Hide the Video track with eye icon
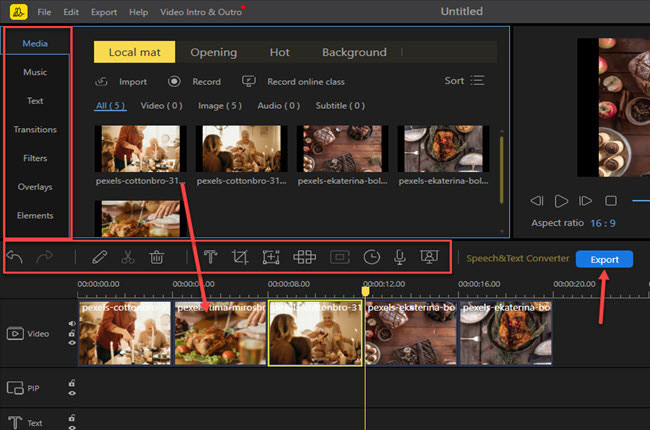Screen dimensions: 650x430 pos(72,343)
